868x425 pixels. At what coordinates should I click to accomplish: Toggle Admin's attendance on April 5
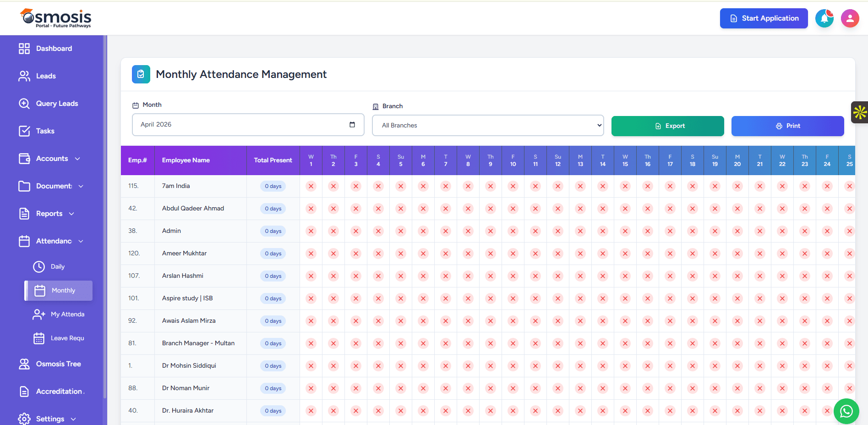click(x=401, y=231)
